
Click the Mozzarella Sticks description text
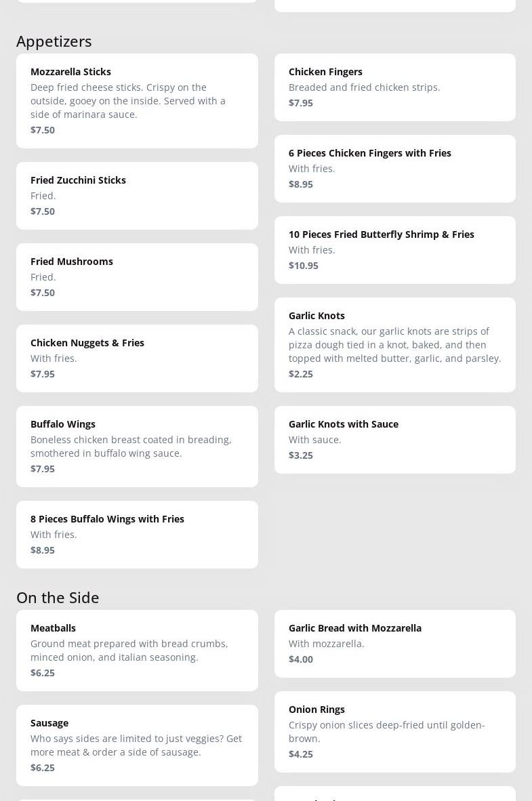pyautogui.click(x=128, y=101)
